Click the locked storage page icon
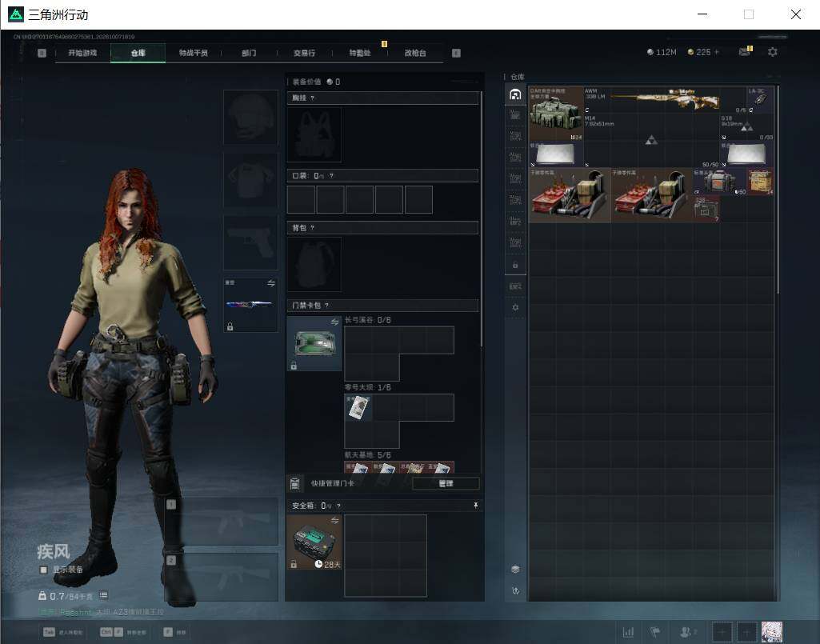This screenshot has width=820, height=644. pos(515,266)
